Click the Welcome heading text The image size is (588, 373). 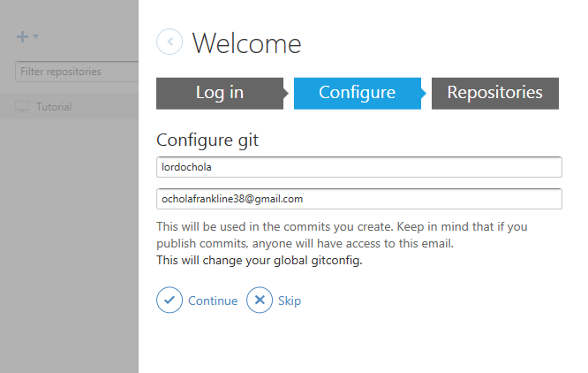[246, 43]
